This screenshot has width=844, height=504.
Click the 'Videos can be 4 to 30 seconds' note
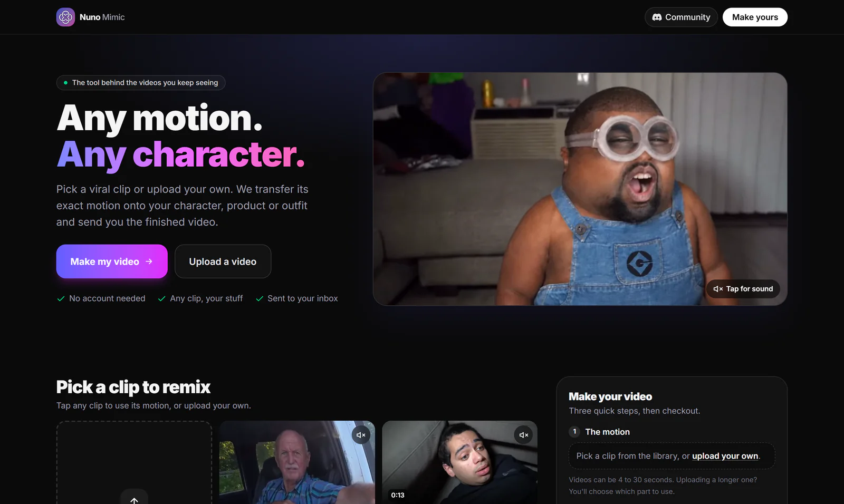[663, 486]
